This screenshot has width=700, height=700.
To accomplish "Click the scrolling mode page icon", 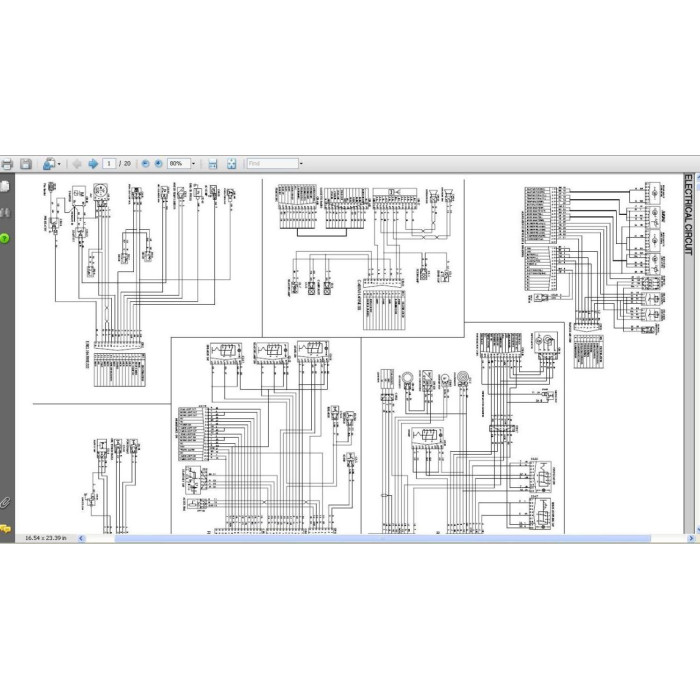I will [x=213, y=164].
